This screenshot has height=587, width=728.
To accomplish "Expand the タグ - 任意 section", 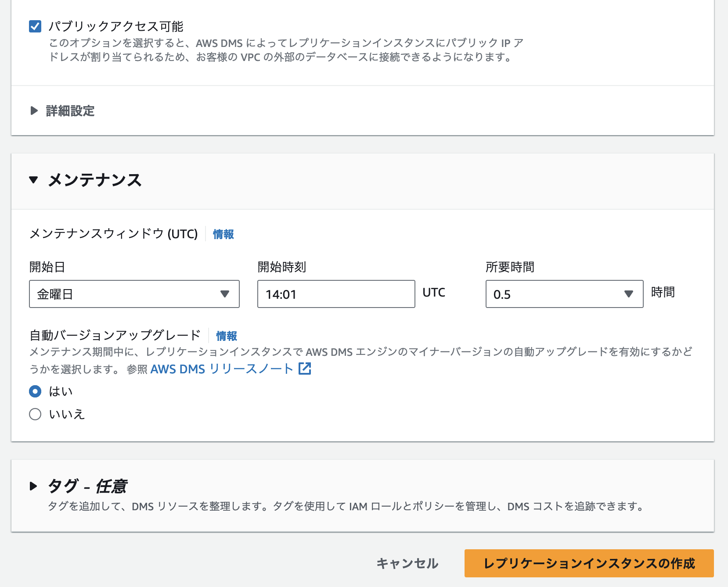I will click(x=78, y=486).
